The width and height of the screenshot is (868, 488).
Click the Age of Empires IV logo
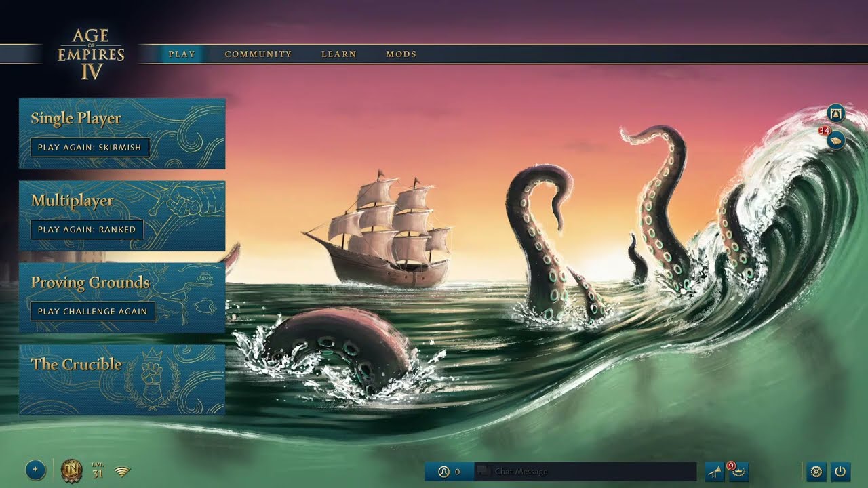[91, 54]
